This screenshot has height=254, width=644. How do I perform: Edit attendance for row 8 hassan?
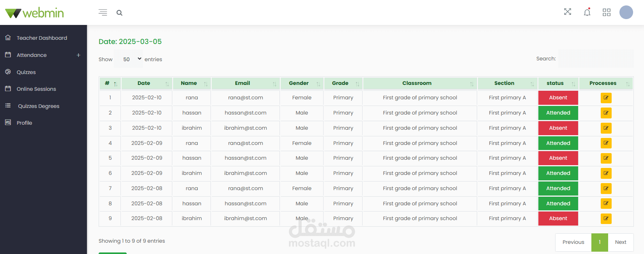606,203
